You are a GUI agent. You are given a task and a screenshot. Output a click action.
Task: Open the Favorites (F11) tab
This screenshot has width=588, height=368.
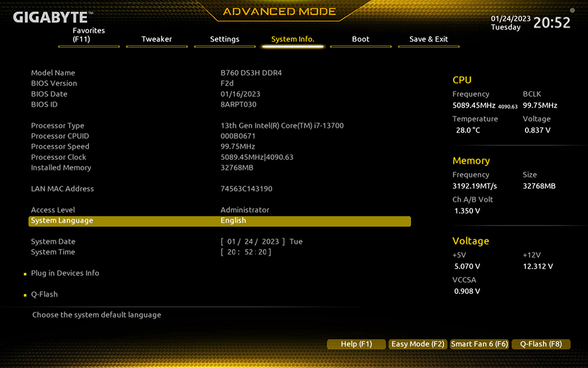(89, 35)
